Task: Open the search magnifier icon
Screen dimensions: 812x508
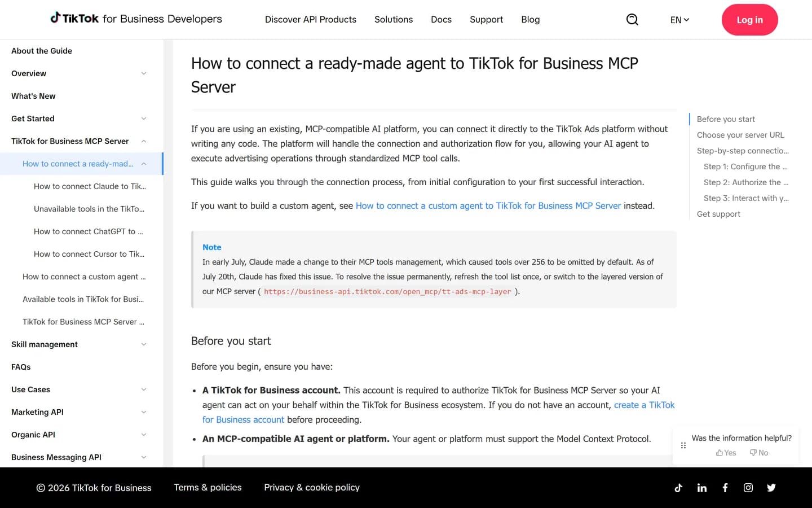Action: [x=632, y=20]
